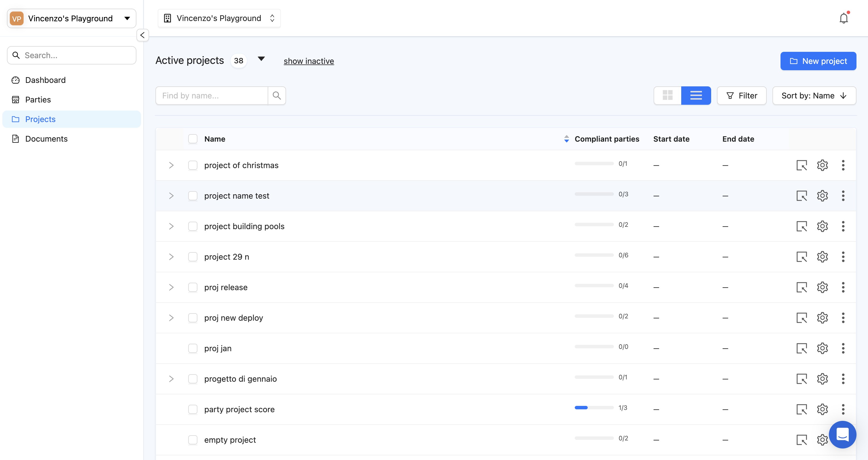
Task: Switch to list view layout
Action: tap(696, 95)
